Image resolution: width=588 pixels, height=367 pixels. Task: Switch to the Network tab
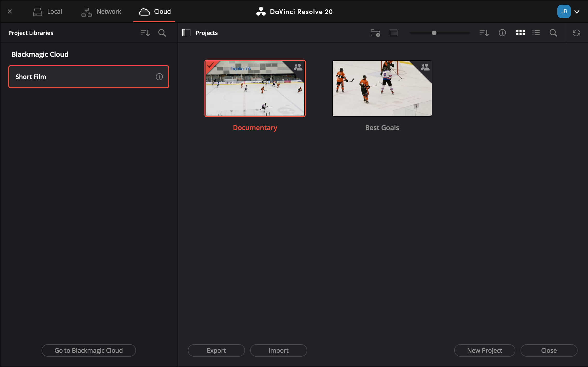pyautogui.click(x=101, y=11)
